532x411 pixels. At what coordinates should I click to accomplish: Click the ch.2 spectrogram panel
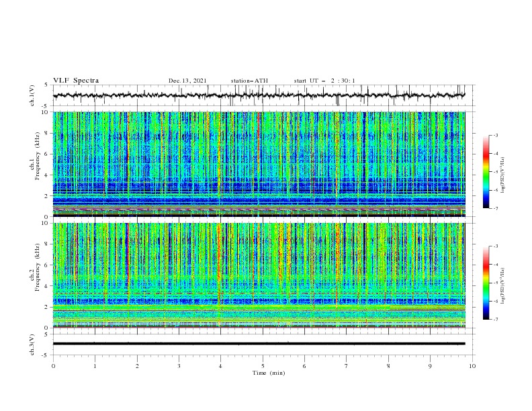pos(259,275)
